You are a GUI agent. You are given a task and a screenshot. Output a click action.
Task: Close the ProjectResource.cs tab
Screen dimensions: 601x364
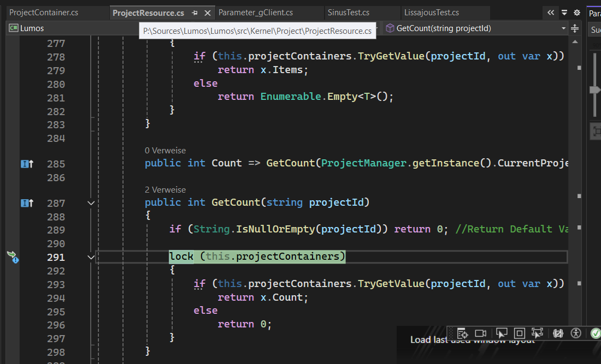208,13
